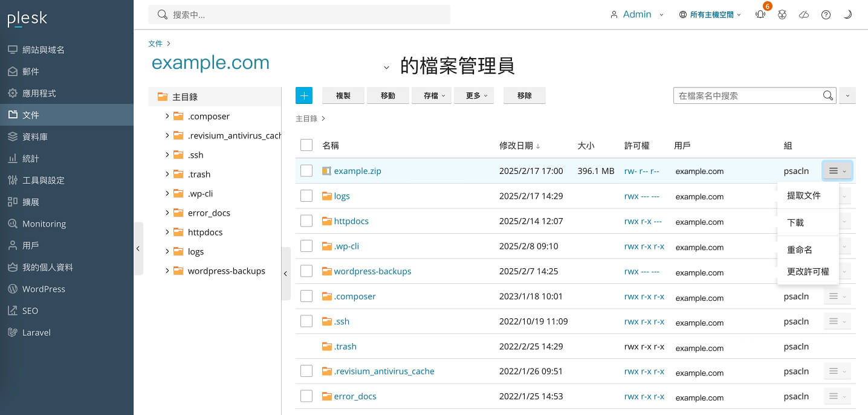868x415 pixels.
Task: Expand the .ssh folder in tree
Action: [x=167, y=155]
